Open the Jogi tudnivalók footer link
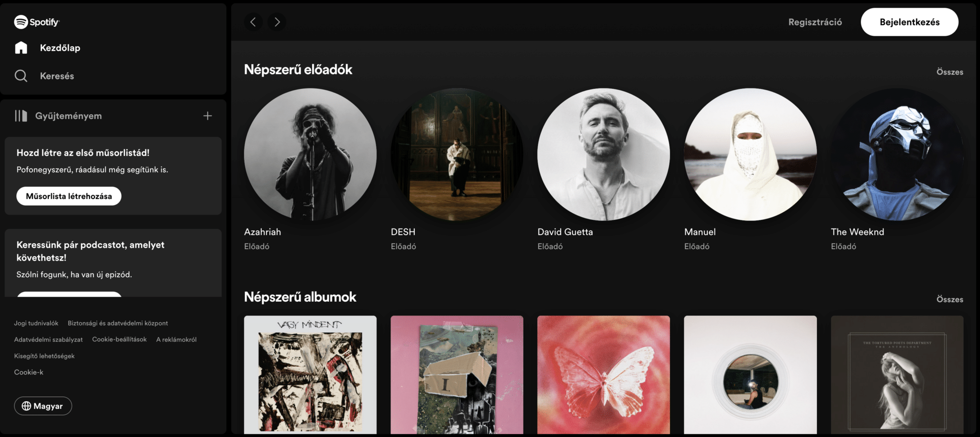Image resolution: width=980 pixels, height=437 pixels. click(x=36, y=323)
